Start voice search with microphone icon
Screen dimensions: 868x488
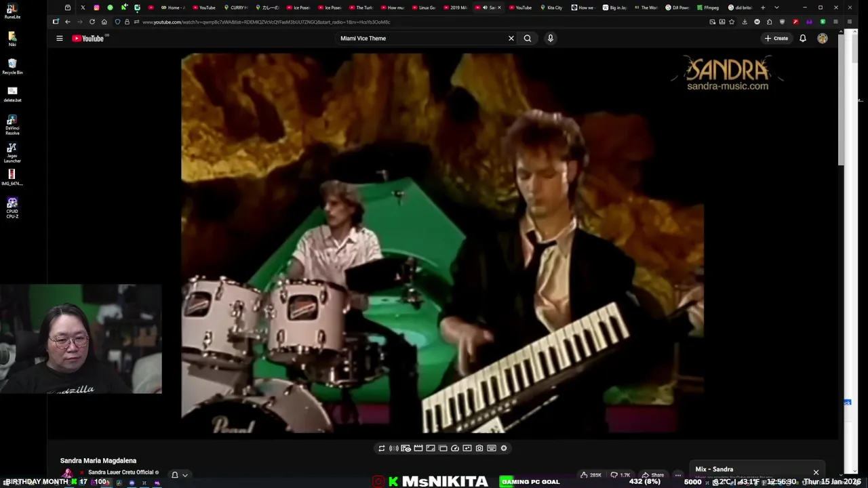[551, 39]
